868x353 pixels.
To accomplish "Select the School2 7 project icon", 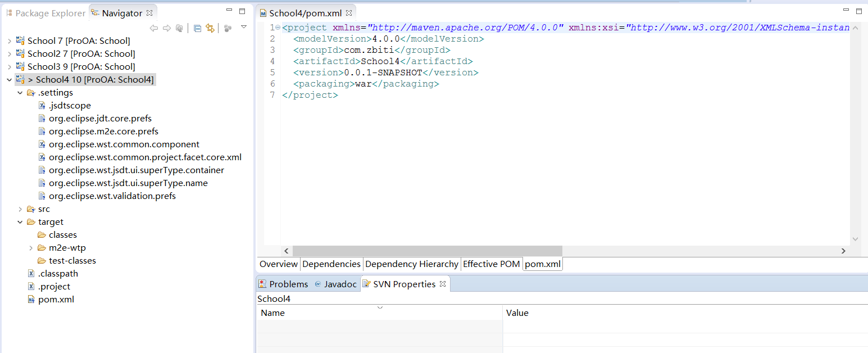I will pos(20,53).
